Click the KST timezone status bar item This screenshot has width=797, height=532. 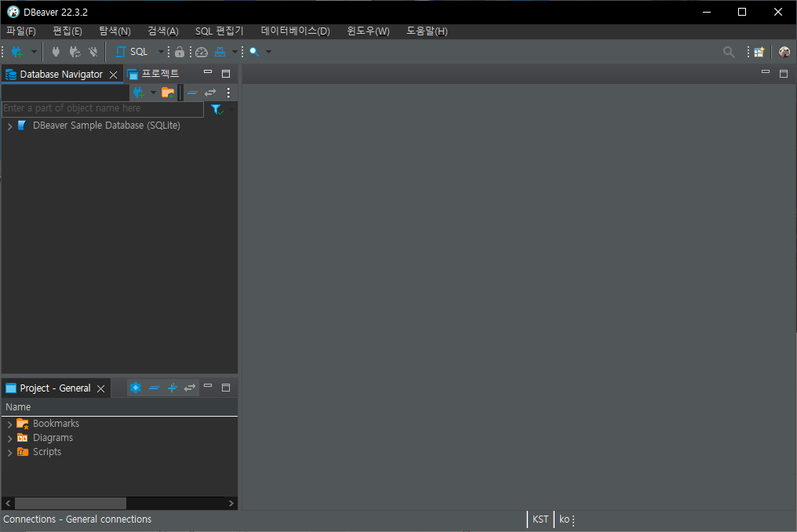(x=540, y=519)
